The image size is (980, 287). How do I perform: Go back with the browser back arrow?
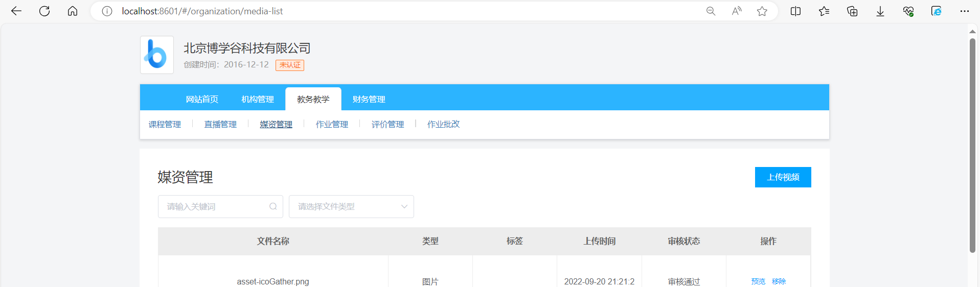[x=16, y=11]
